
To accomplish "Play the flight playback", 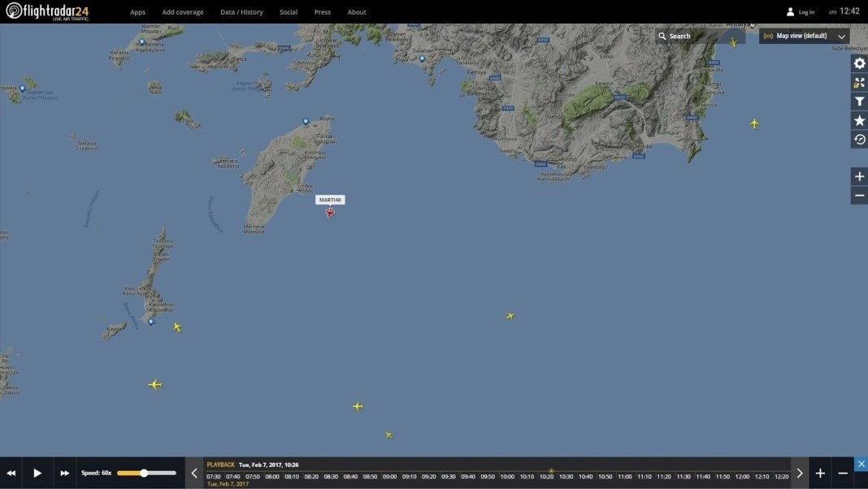I will click(37, 473).
